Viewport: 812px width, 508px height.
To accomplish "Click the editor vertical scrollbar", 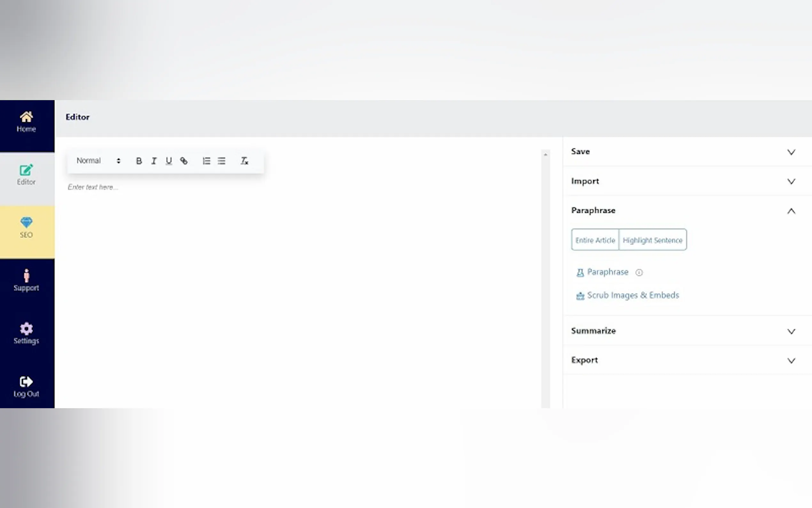I will tap(545, 279).
